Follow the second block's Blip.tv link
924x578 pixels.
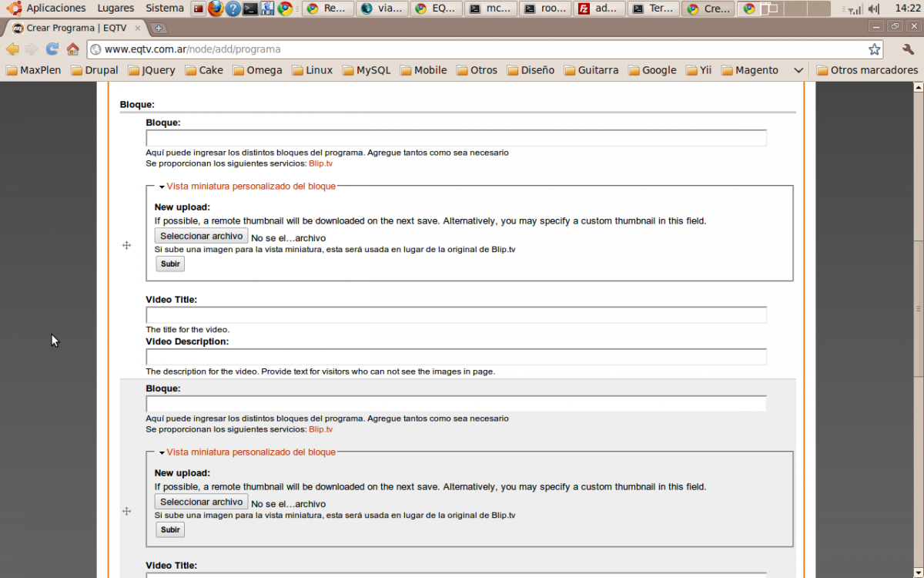[321, 429]
